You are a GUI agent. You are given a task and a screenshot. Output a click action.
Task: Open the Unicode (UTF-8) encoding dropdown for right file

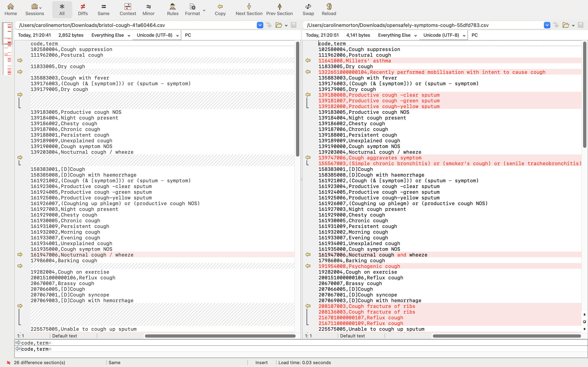coord(464,35)
